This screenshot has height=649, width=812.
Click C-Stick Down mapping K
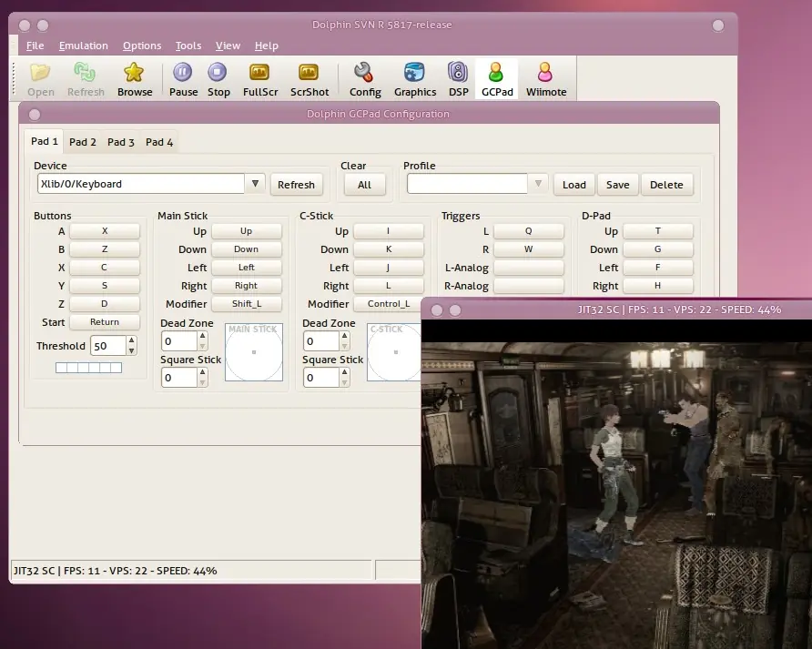pos(389,249)
